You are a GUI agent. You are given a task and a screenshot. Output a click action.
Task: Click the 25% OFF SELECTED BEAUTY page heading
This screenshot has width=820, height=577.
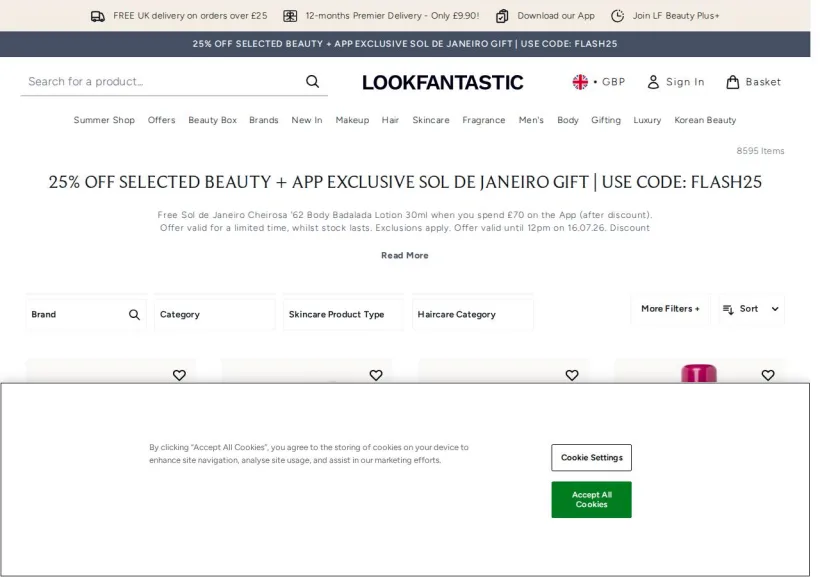click(405, 182)
